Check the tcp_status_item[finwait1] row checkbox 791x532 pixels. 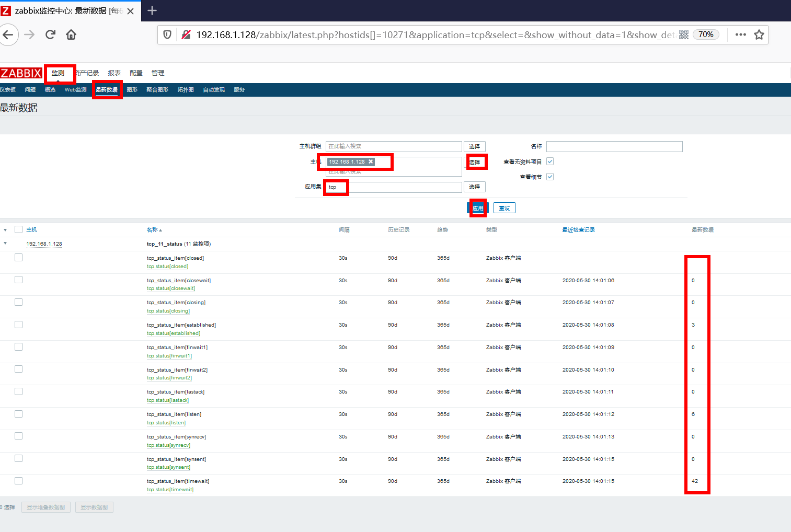[19, 346]
